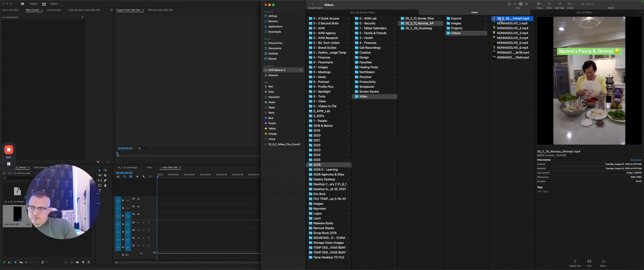The width and height of the screenshot is (644, 270).
Task: Click the Show More link in Information
Action: 636,160
